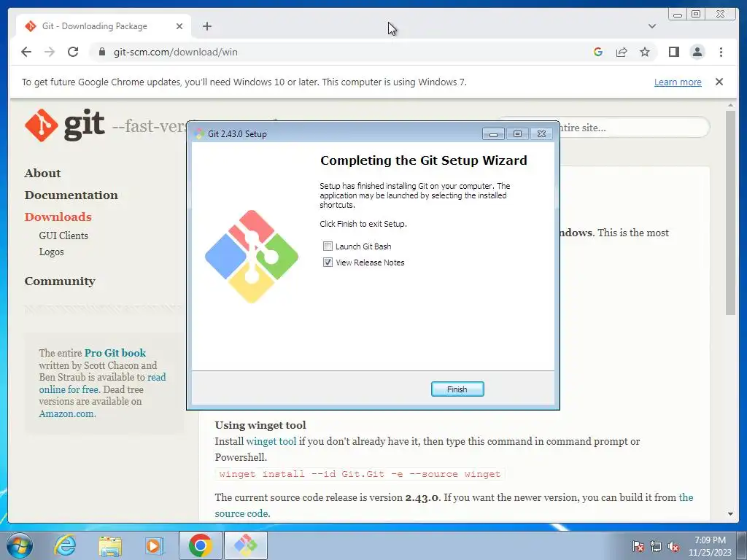Switch to Chrome in the taskbar
This screenshot has width=747, height=560.
(200, 545)
